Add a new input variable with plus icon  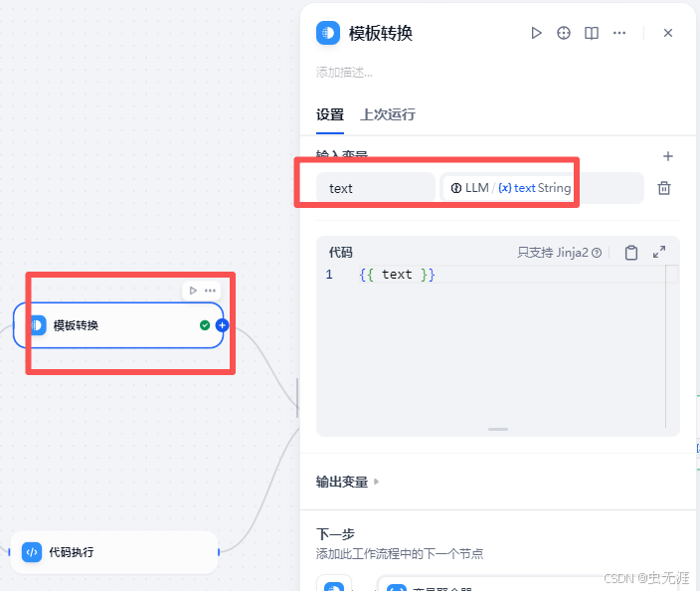(x=668, y=156)
